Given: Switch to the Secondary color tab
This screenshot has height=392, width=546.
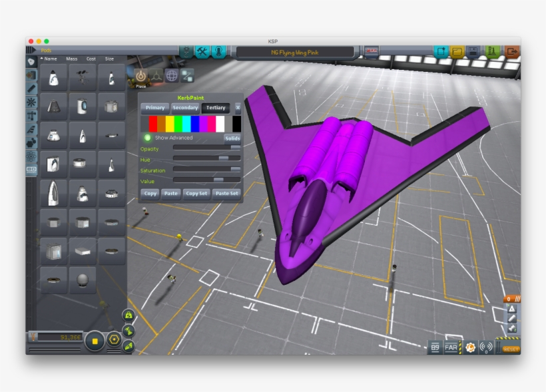Looking at the screenshot, I should (x=185, y=107).
